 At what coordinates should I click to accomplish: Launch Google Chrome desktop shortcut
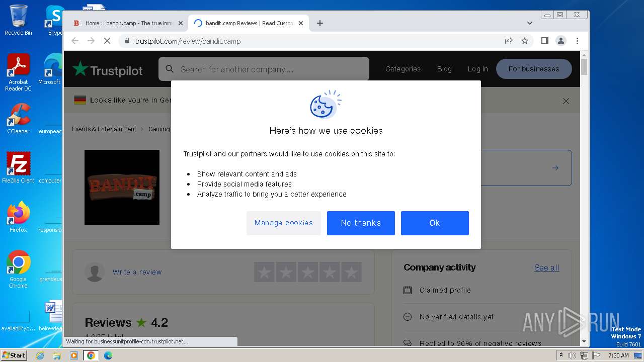(x=18, y=269)
